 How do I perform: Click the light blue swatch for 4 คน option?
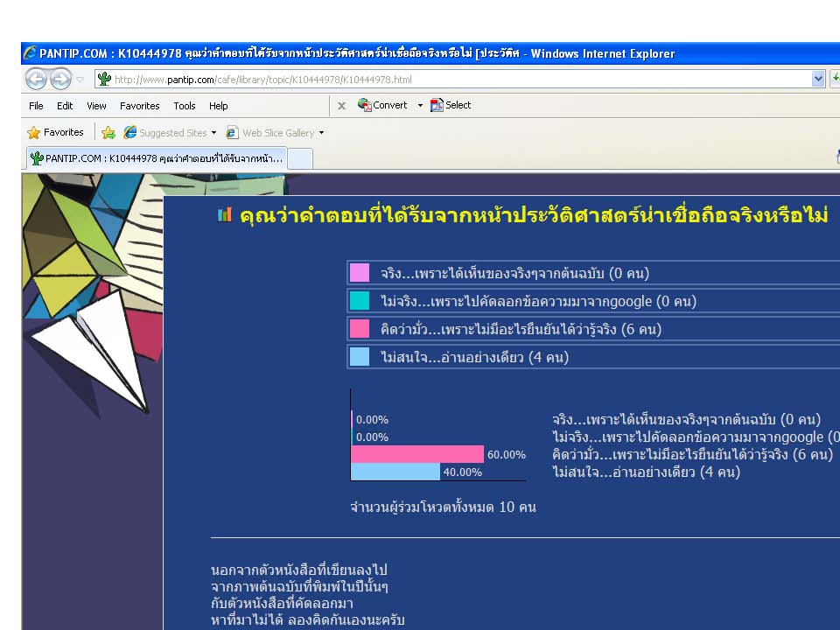tap(360, 356)
